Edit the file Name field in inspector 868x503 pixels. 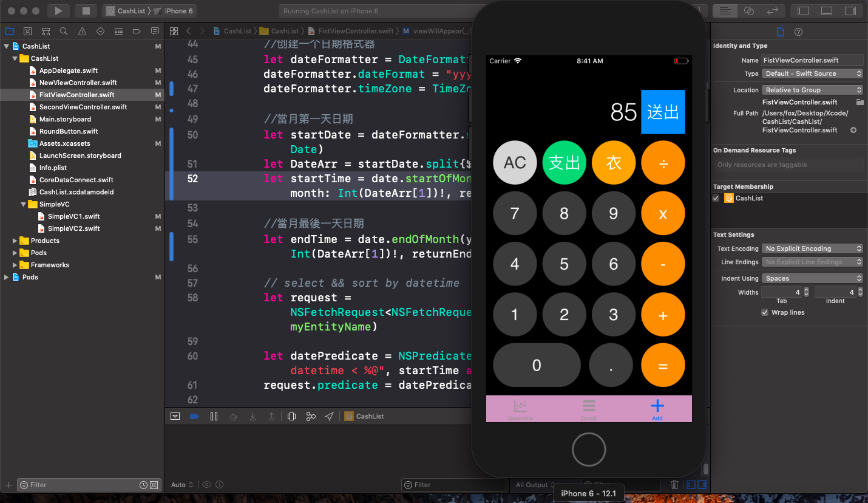click(813, 60)
